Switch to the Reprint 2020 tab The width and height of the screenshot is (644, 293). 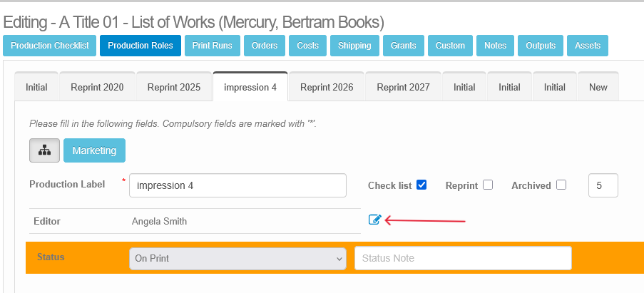tap(97, 87)
